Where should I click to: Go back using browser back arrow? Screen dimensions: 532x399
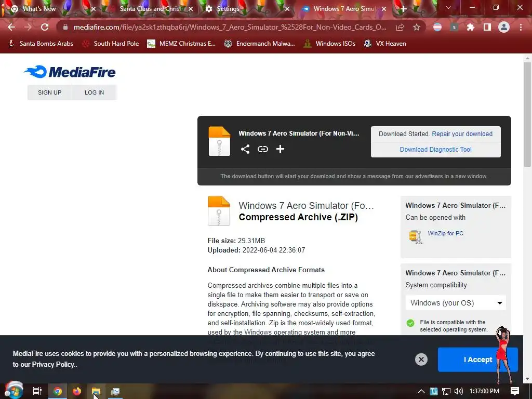11,27
